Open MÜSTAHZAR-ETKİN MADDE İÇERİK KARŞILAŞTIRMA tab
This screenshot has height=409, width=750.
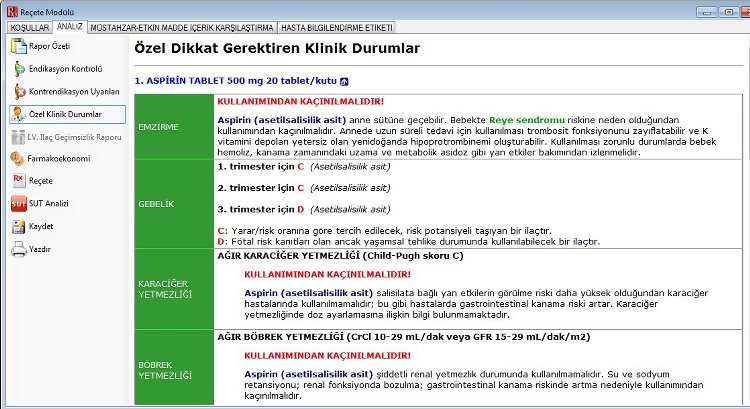(182, 28)
